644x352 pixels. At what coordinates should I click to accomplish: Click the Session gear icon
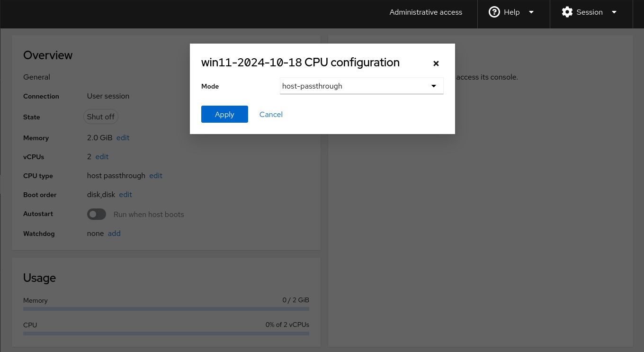pos(567,12)
